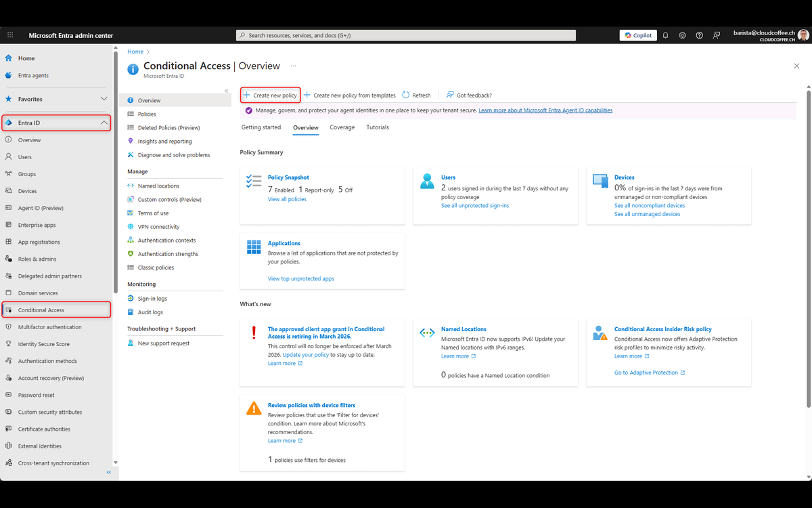Viewport: 812px width, 508px height.
Task: Open Diagnose and solve problems
Action: point(175,154)
